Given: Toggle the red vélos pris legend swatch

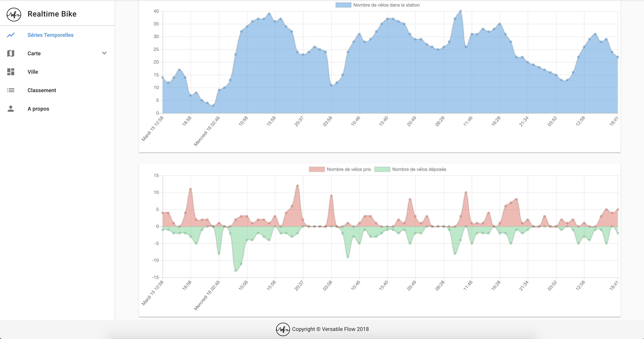Looking at the screenshot, I should [317, 169].
